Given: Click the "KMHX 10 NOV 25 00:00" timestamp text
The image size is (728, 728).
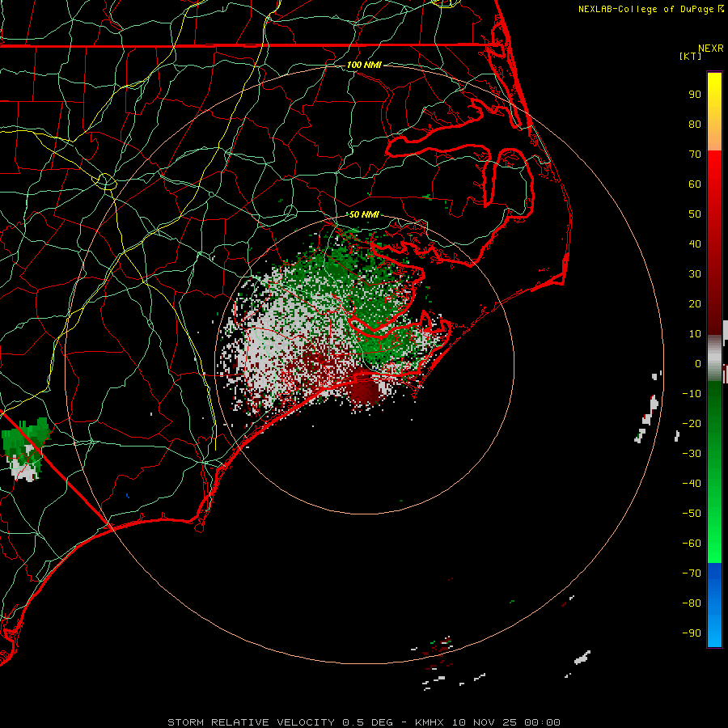Looking at the screenshot, I should 488,722.
